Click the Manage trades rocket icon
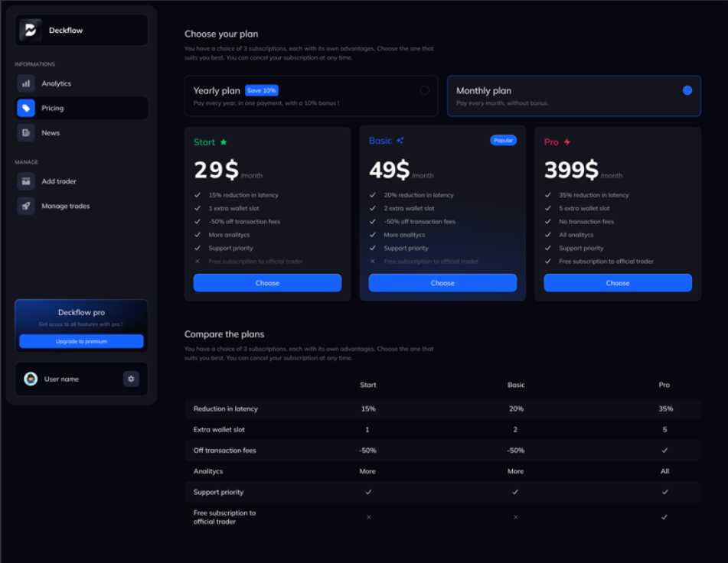The width and height of the screenshot is (728, 563). tap(26, 206)
